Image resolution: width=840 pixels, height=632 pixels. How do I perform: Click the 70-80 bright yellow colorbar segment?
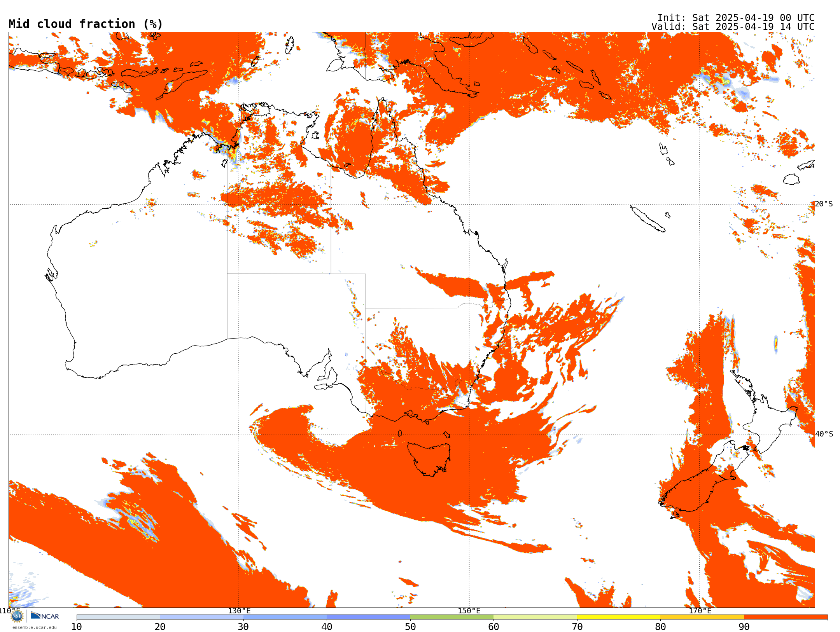[619, 617]
